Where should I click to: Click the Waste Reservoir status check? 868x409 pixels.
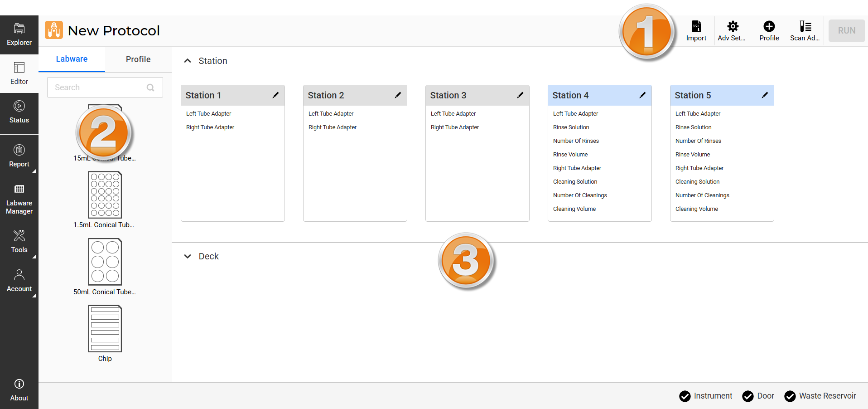click(x=790, y=396)
